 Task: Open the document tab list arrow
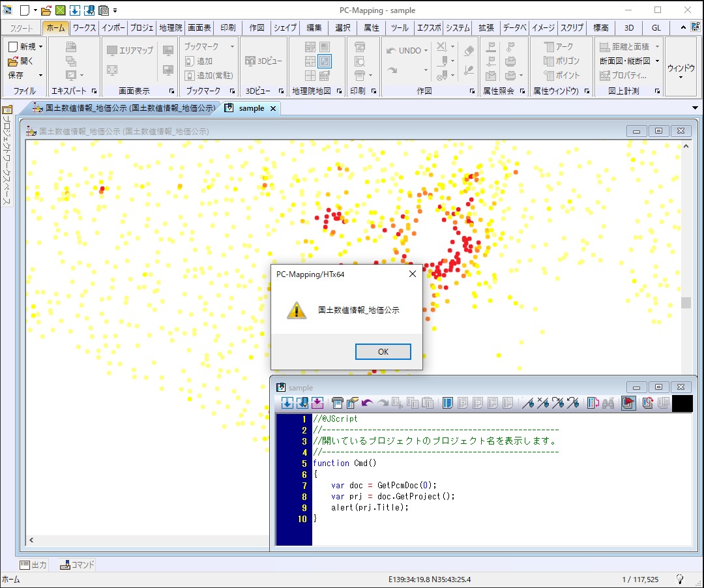pos(695,108)
